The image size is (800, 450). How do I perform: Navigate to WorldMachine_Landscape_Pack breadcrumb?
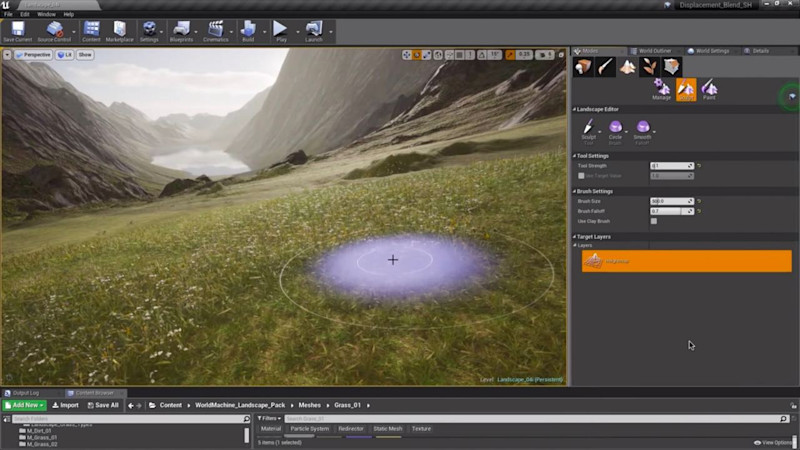pyautogui.click(x=240, y=405)
